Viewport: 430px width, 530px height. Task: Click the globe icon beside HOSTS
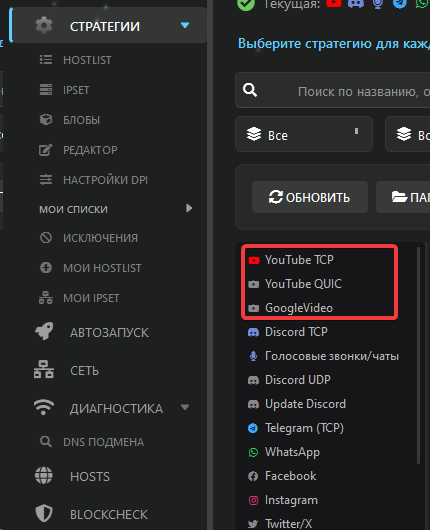click(44, 476)
